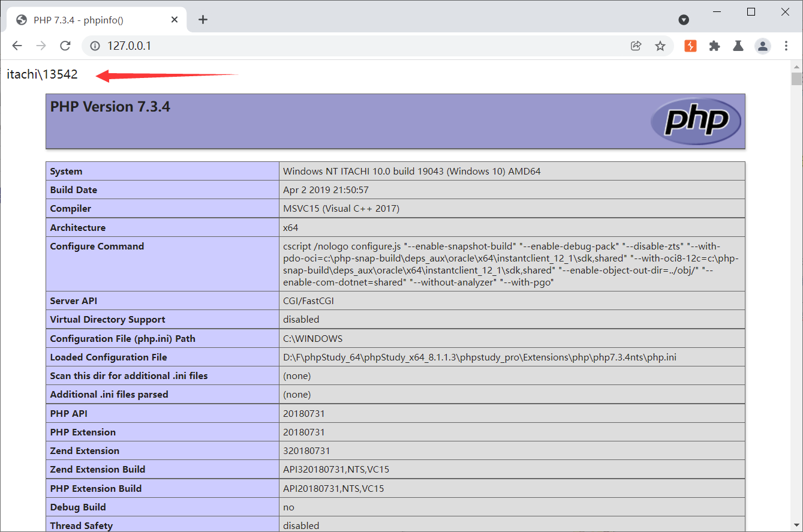Click the Zend Extension label
Screen dimensions: 803x532
pyautogui.click(x=85, y=451)
